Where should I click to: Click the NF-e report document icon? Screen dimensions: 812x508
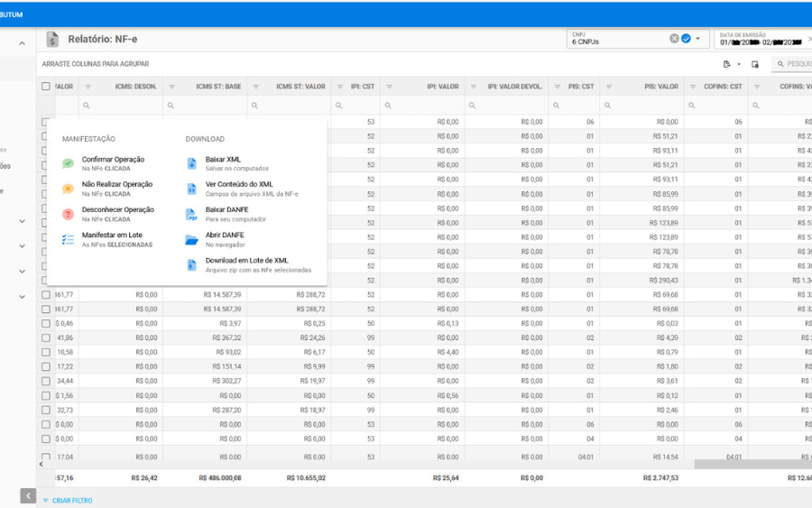tap(51, 40)
